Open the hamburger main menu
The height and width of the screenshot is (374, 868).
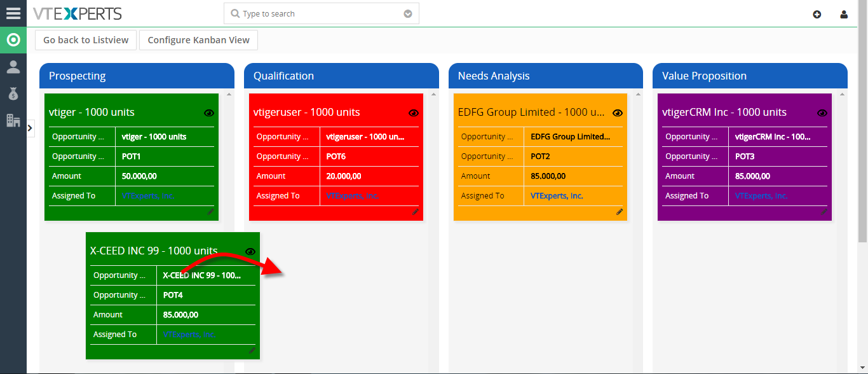coord(13,13)
